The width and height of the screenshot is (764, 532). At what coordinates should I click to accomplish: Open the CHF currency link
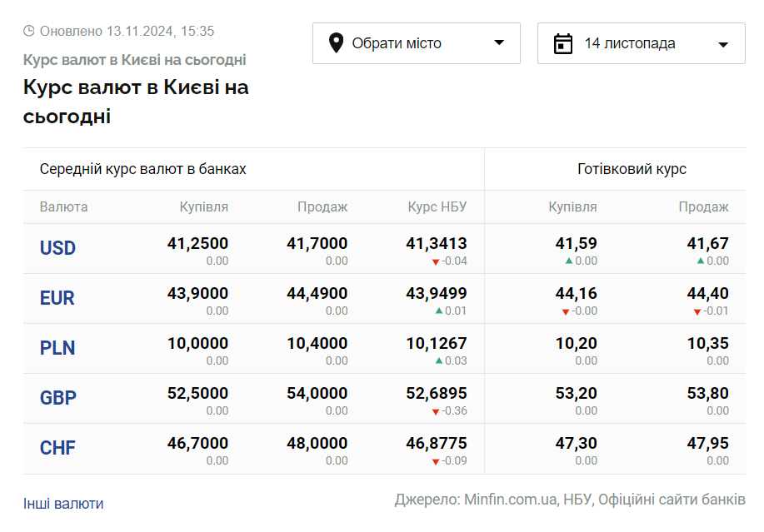(57, 448)
